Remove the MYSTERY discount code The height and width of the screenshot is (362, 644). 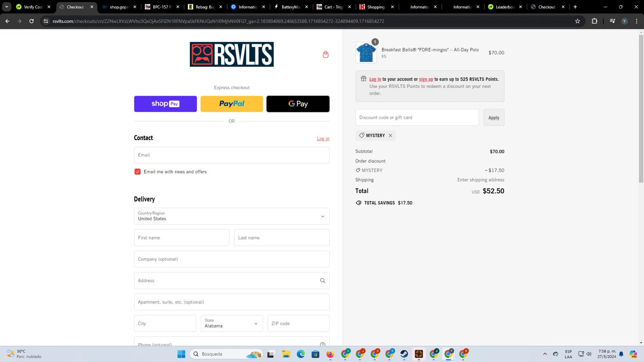(x=390, y=136)
